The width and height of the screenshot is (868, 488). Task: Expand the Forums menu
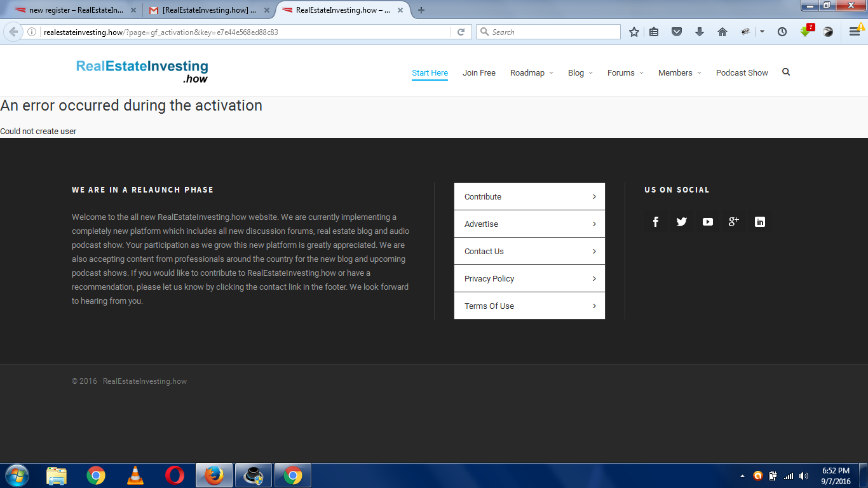[625, 73]
